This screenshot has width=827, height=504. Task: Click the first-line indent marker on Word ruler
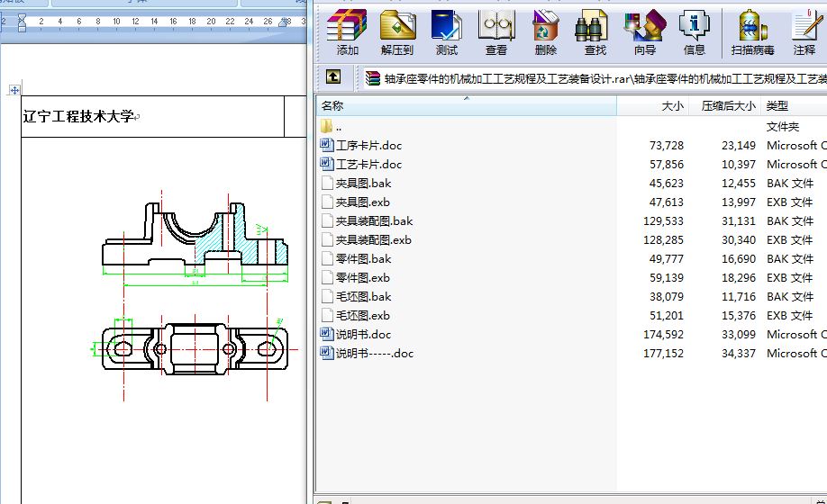22,18
